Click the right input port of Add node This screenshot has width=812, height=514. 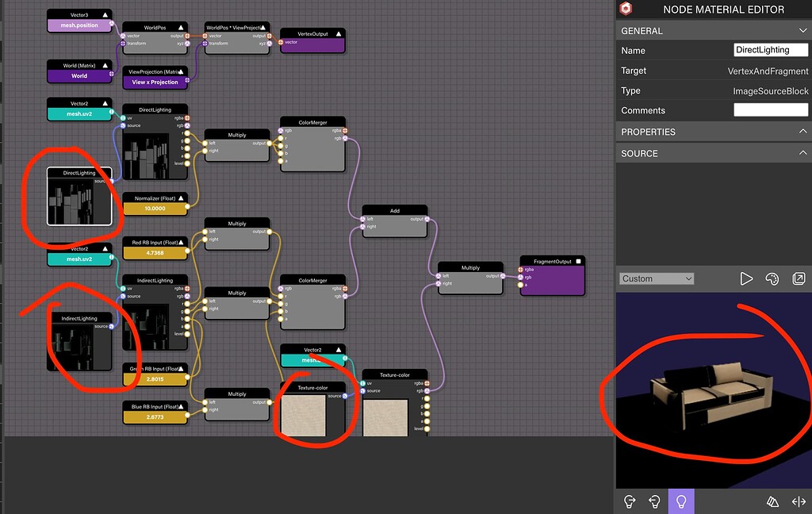[362, 226]
